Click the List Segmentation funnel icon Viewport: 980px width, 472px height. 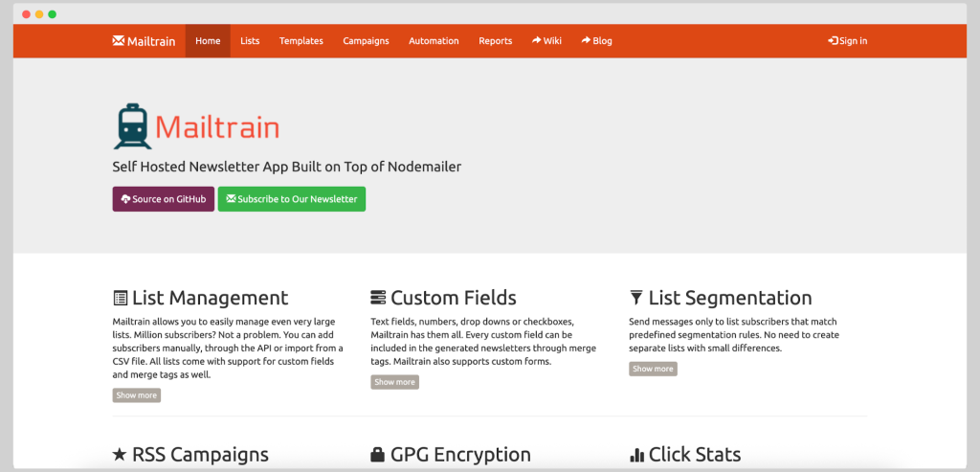pyautogui.click(x=636, y=298)
